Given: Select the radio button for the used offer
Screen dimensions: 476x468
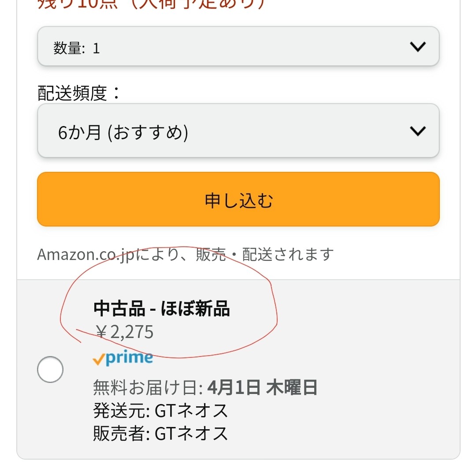Looking at the screenshot, I should click(50, 369).
